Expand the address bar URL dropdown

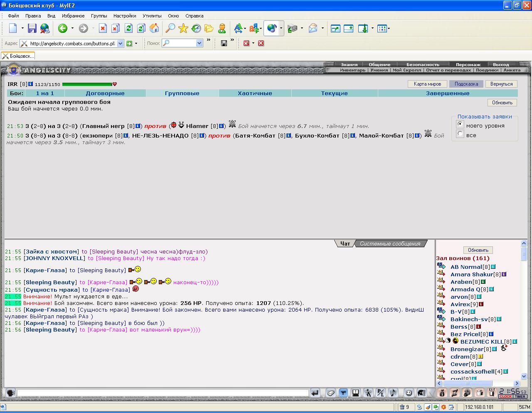point(121,43)
